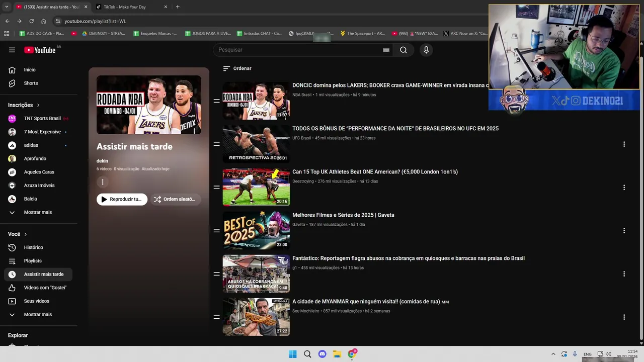The height and width of the screenshot is (362, 644).
Task: Switch to the TikTok browser tab
Action: click(x=132, y=7)
